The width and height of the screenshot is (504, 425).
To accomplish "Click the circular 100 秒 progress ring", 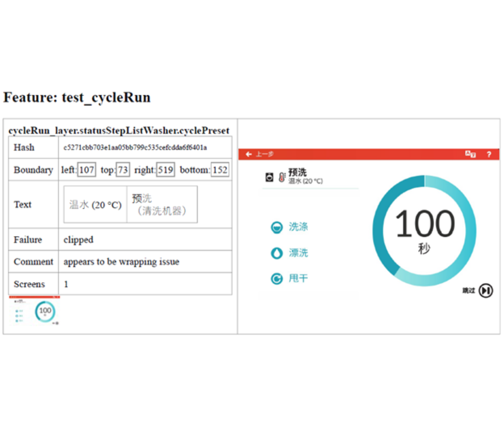I will 424,231.
